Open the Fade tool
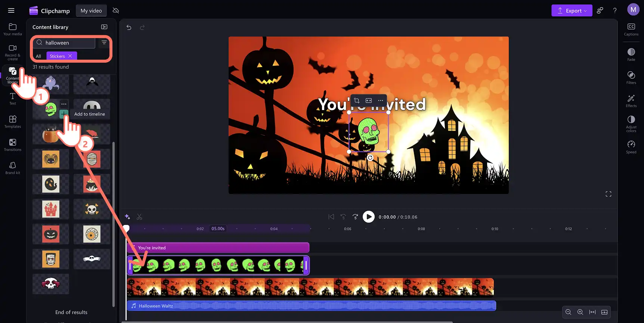Viewport: 644px width, 323px height. (x=631, y=54)
